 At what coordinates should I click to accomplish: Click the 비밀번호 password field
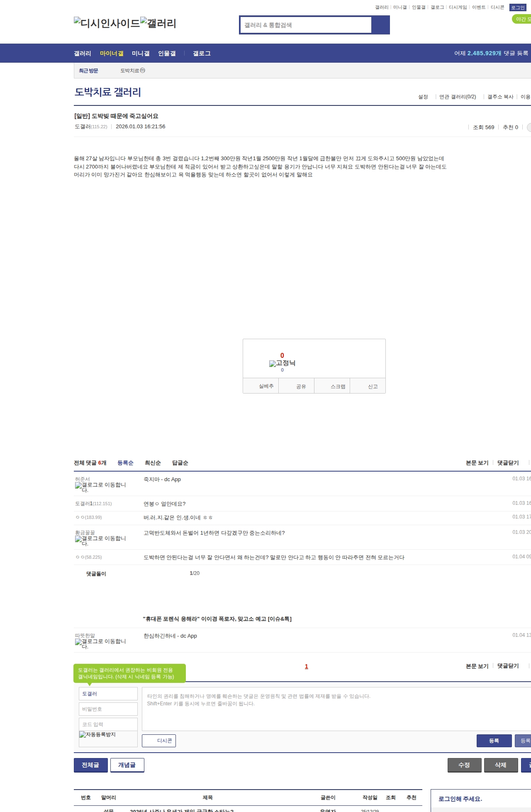tap(108, 709)
